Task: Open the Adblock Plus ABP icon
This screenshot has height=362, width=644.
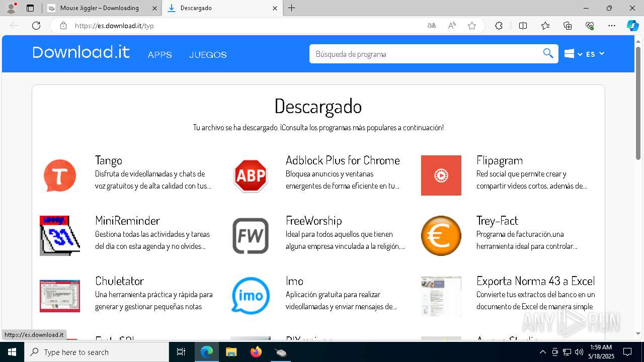Action: coord(251,175)
